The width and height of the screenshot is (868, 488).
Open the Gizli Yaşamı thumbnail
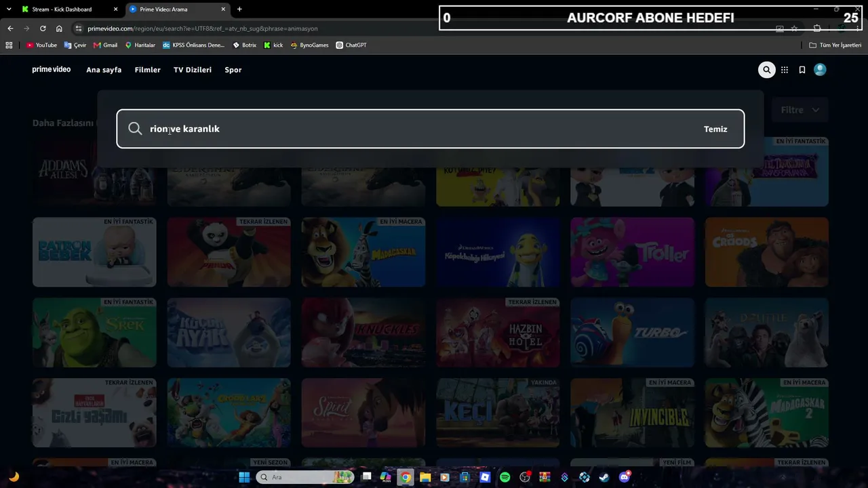tap(94, 413)
